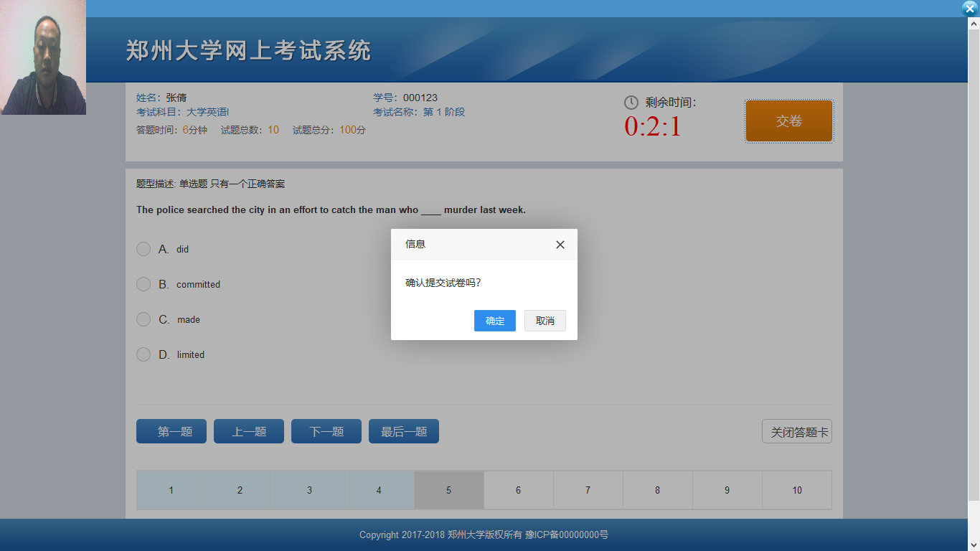Go to first question via 第一题
This screenshot has width=980, height=551.
(x=171, y=431)
